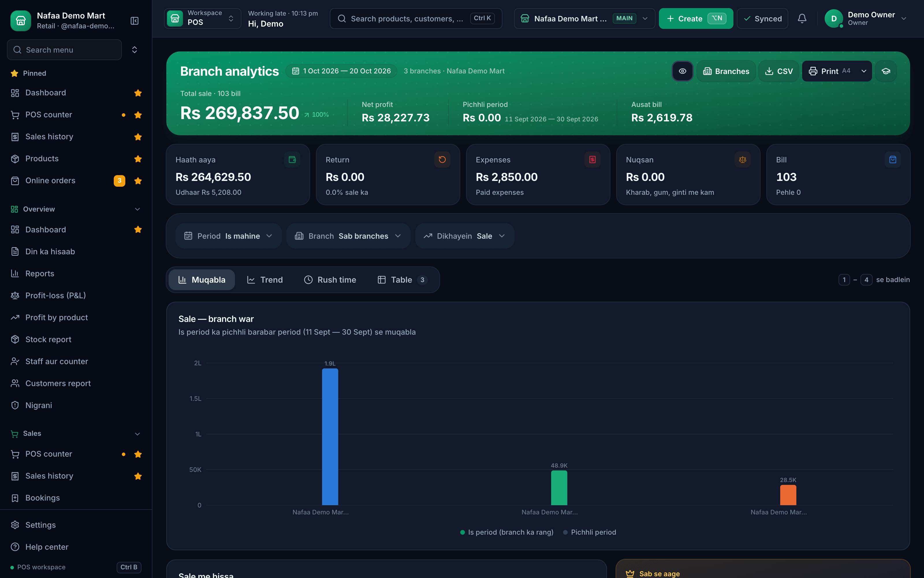This screenshot has width=924, height=578.
Task: Click the notifications bell icon
Action: [802, 18]
